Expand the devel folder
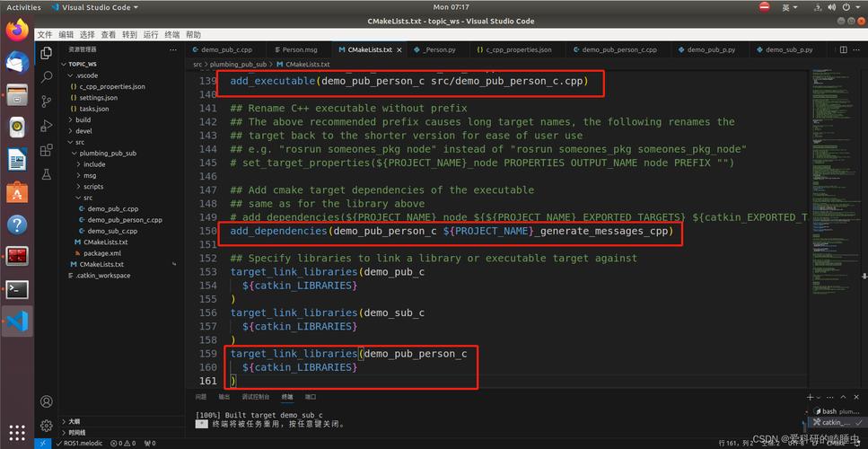This screenshot has height=449, width=868. [83, 130]
